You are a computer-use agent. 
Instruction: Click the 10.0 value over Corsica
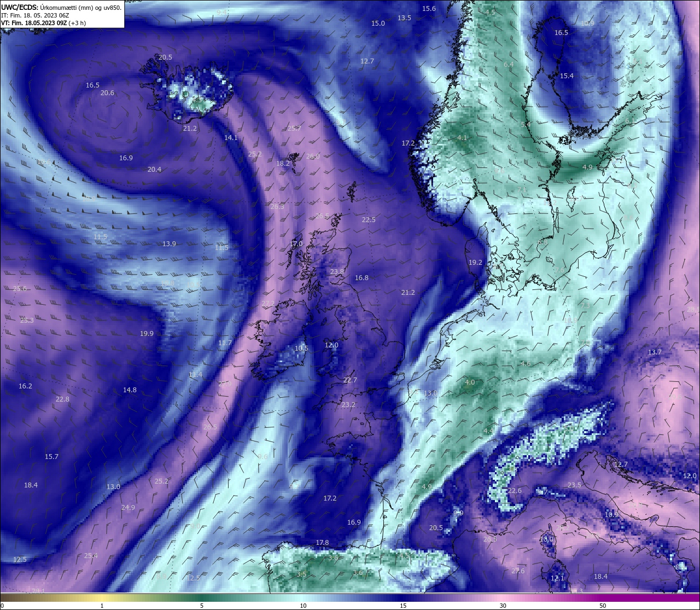click(546, 539)
